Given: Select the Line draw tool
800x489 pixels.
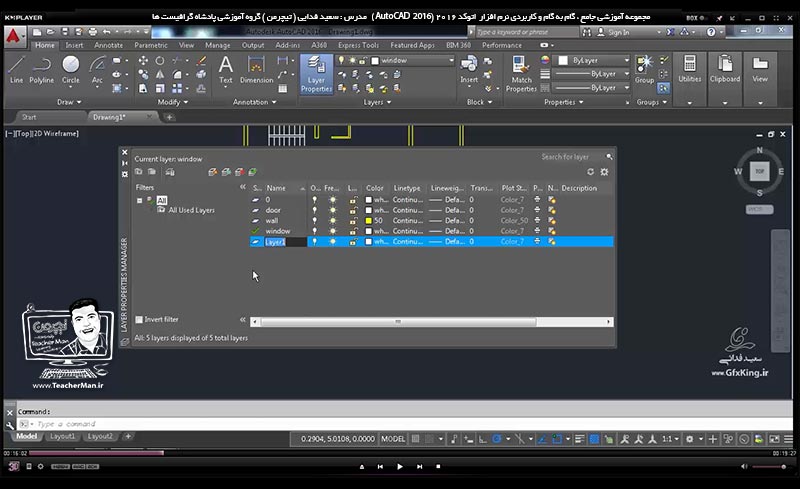Looking at the screenshot, I should click(x=16, y=69).
